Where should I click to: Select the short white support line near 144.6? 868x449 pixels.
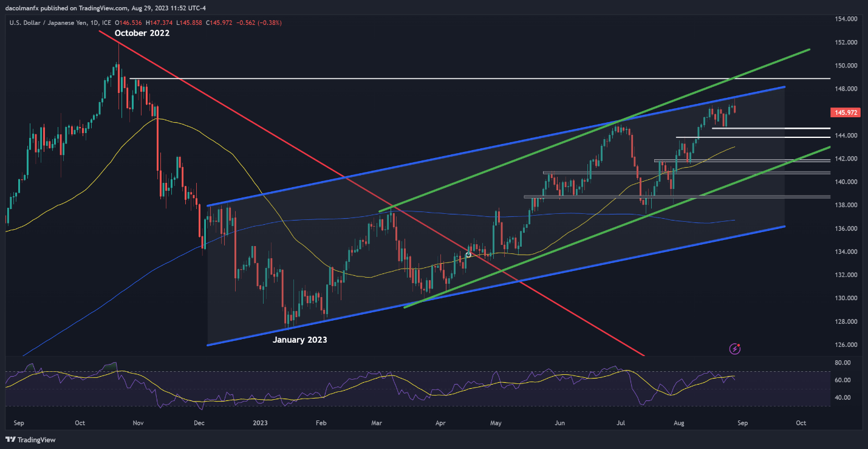click(x=771, y=128)
